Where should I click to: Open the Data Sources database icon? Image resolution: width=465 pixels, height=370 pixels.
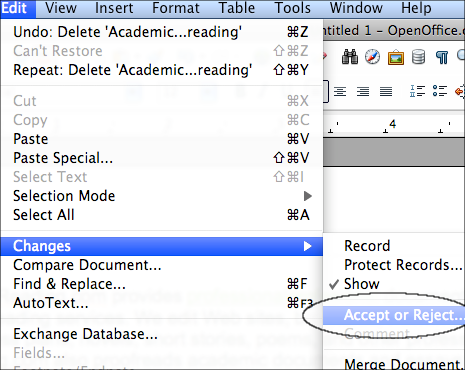tap(418, 57)
